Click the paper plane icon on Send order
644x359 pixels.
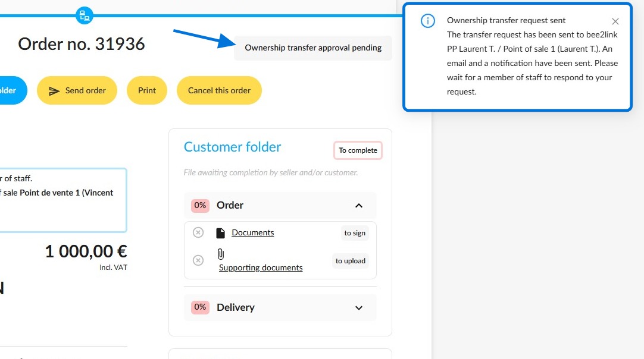[x=54, y=91]
